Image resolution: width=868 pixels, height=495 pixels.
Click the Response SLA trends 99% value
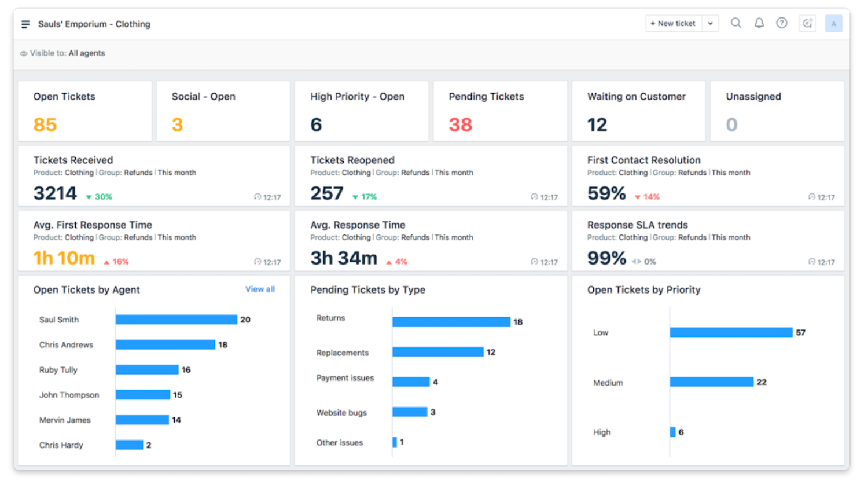click(x=606, y=258)
